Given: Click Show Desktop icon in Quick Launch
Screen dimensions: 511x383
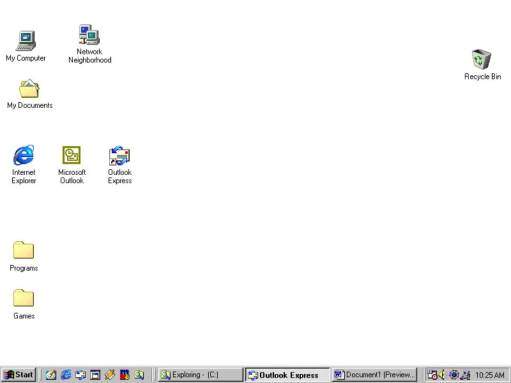Looking at the screenshot, I should [x=95, y=375].
